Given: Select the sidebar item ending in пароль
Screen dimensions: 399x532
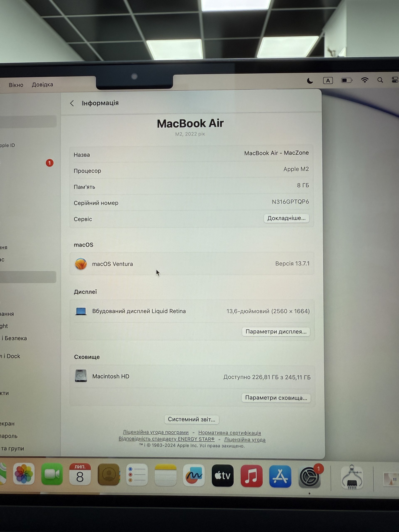Looking at the screenshot, I should tap(9, 436).
